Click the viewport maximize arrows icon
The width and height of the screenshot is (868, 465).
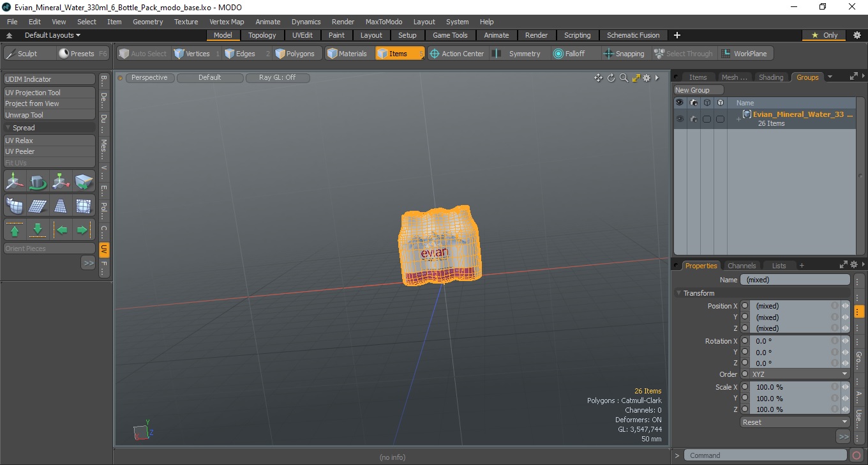636,78
